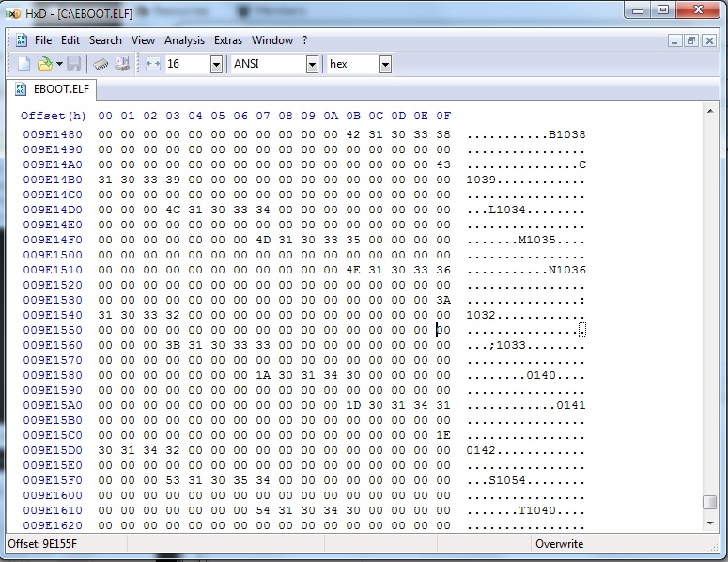Click offset row 009E14D0
Screen dimensions: 728x562
(53, 210)
